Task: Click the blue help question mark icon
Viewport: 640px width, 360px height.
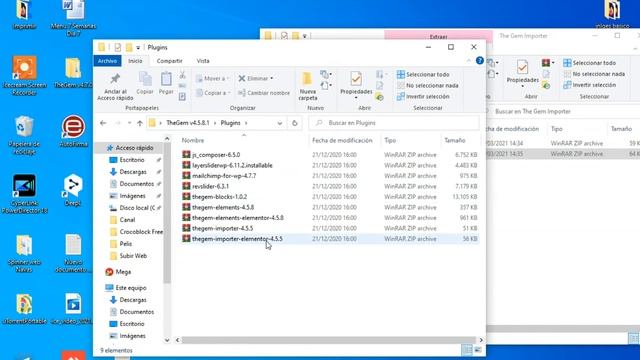Action: click(x=480, y=60)
